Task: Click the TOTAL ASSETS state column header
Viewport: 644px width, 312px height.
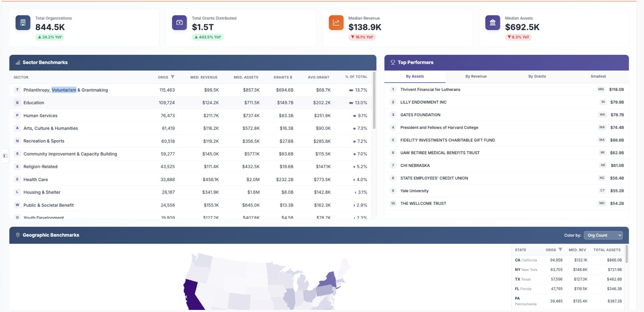Action: coord(607,250)
